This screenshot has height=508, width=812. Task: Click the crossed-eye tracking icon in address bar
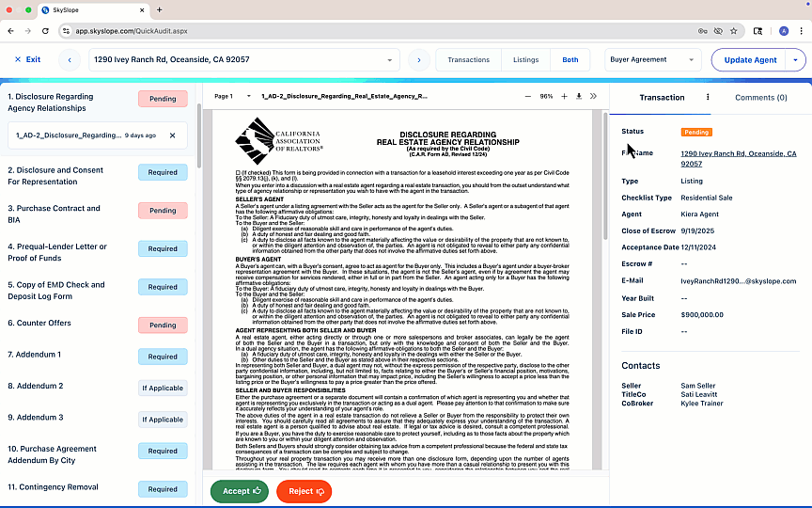(718, 31)
